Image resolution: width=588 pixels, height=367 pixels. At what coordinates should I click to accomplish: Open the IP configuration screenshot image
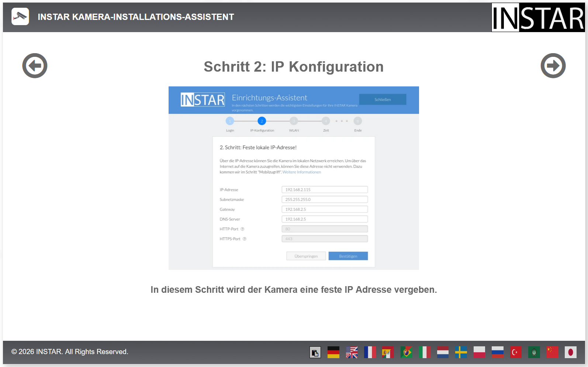pos(294,178)
